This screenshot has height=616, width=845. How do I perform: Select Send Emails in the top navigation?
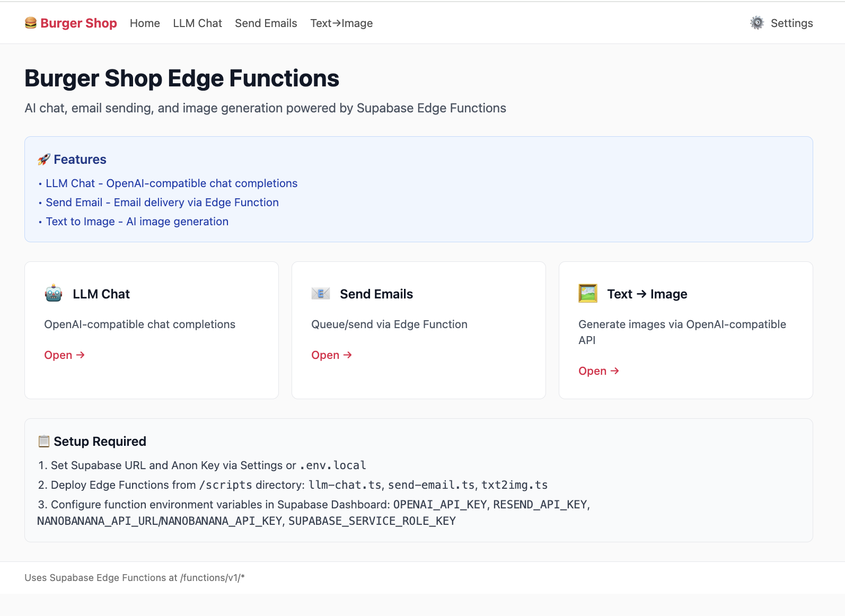(266, 23)
